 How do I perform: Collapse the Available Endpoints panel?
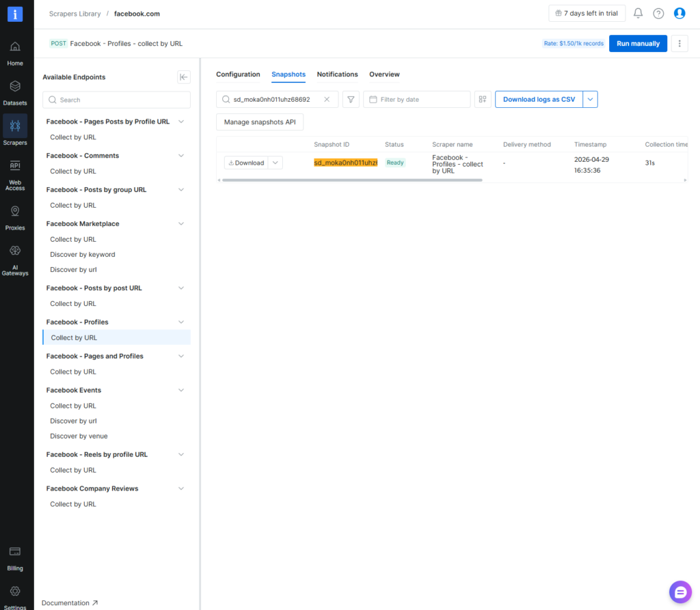[183, 77]
